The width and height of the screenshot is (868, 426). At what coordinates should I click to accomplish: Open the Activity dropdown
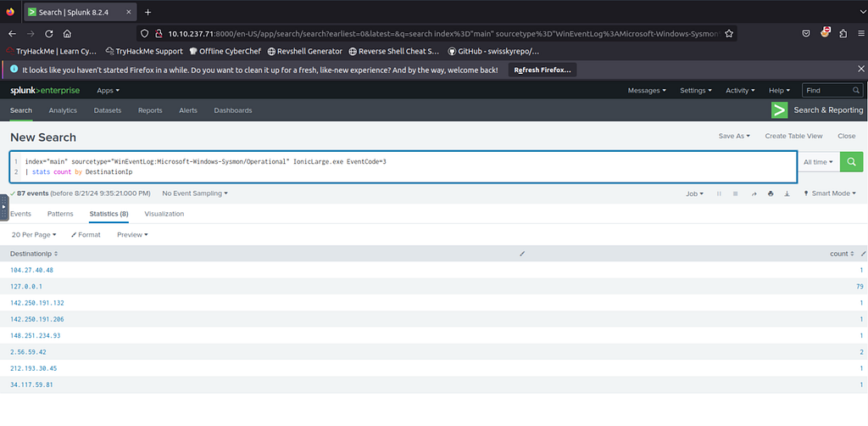pyautogui.click(x=740, y=90)
